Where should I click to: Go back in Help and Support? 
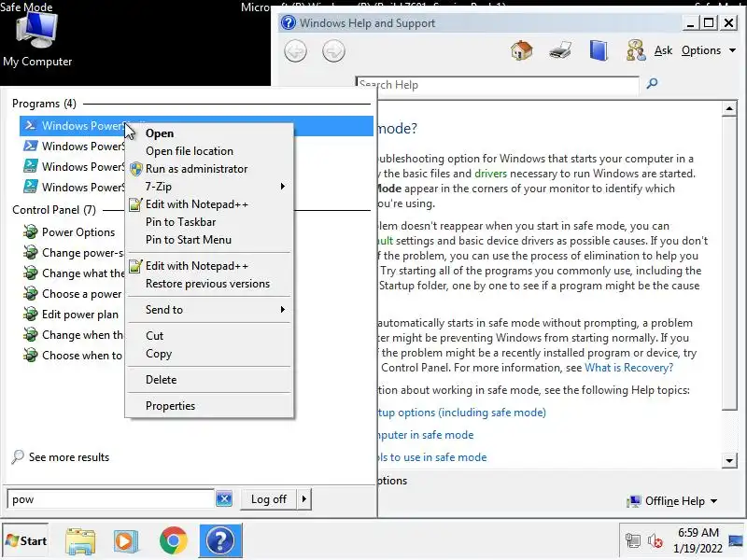tap(295, 51)
